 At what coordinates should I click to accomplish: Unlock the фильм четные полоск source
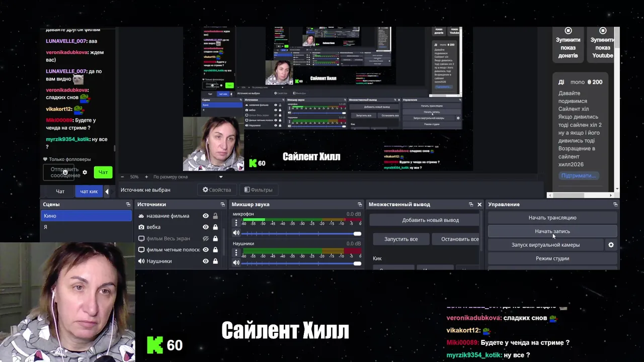coord(215,250)
